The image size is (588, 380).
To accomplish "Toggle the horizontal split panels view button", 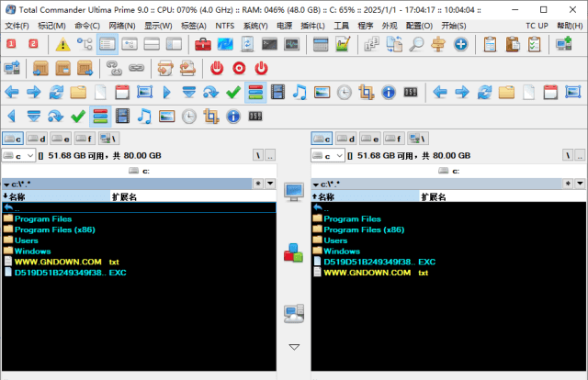I will 152,44.
